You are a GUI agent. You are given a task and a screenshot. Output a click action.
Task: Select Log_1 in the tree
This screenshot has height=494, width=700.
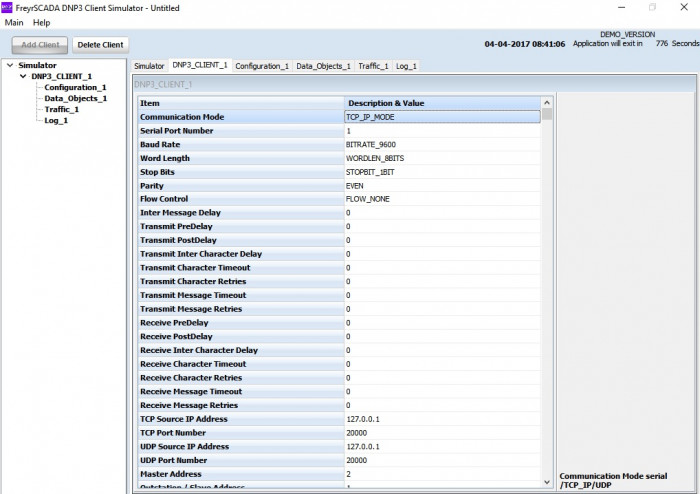(x=56, y=120)
